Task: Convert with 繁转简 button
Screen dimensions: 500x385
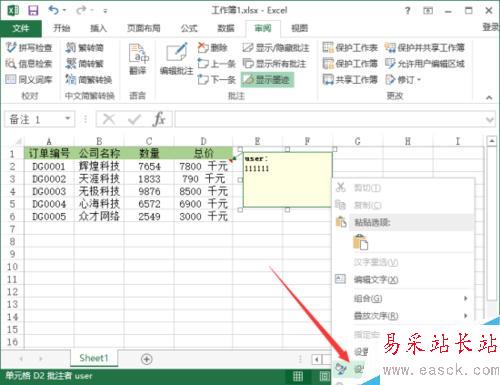Action: pos(85,48)
